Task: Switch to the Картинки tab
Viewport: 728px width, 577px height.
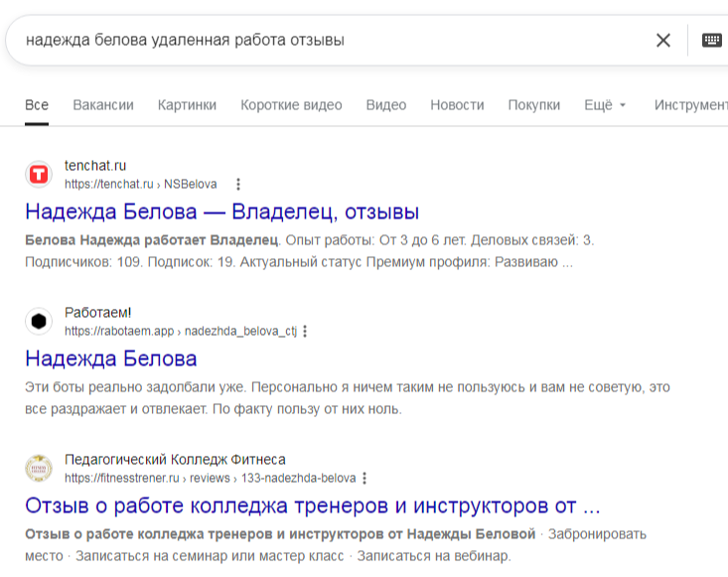Action: (x=187, y=105)
